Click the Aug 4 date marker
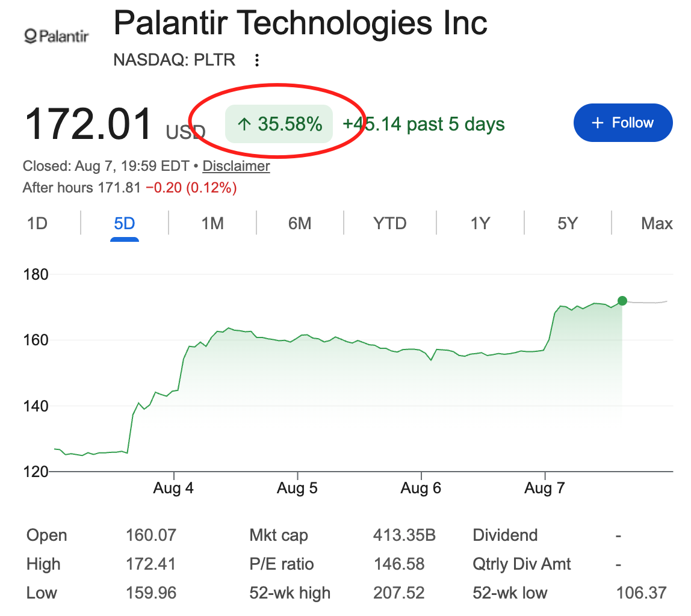This screenshot has width=691, height=616. (x=173, y=488)
